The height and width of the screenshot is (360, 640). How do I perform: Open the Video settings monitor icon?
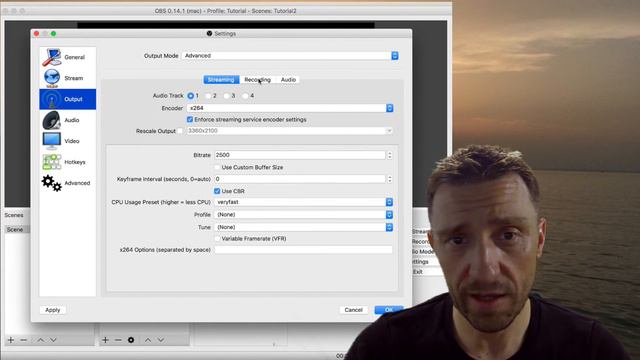pos(51,141)
